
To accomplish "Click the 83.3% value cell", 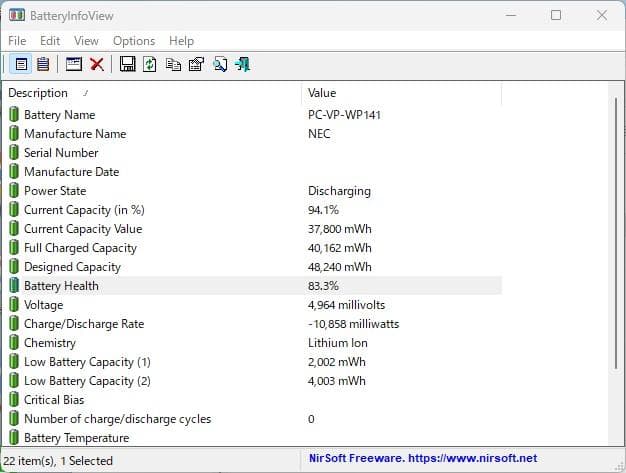I will pyautogui.click(x=323, y=286).
